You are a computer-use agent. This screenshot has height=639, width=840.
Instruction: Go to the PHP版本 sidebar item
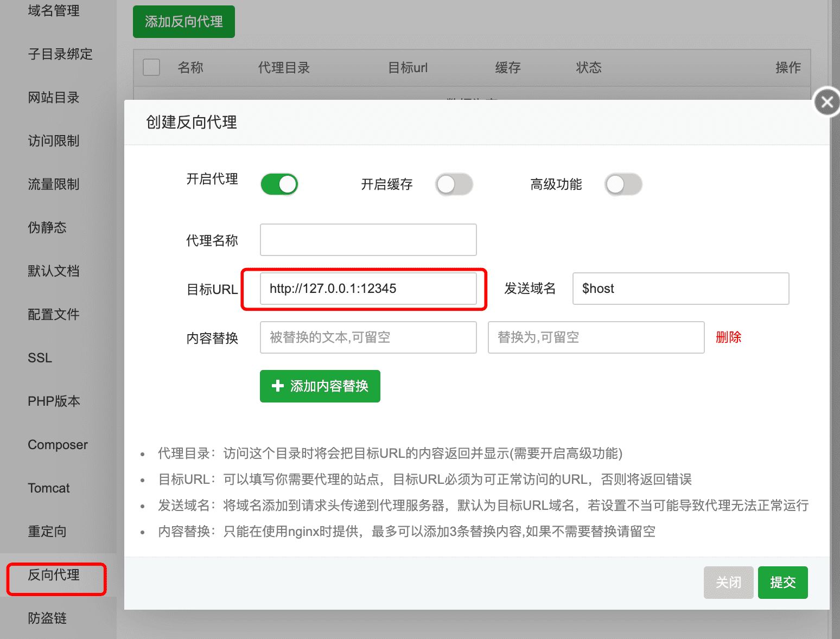[x=54, y=401]
